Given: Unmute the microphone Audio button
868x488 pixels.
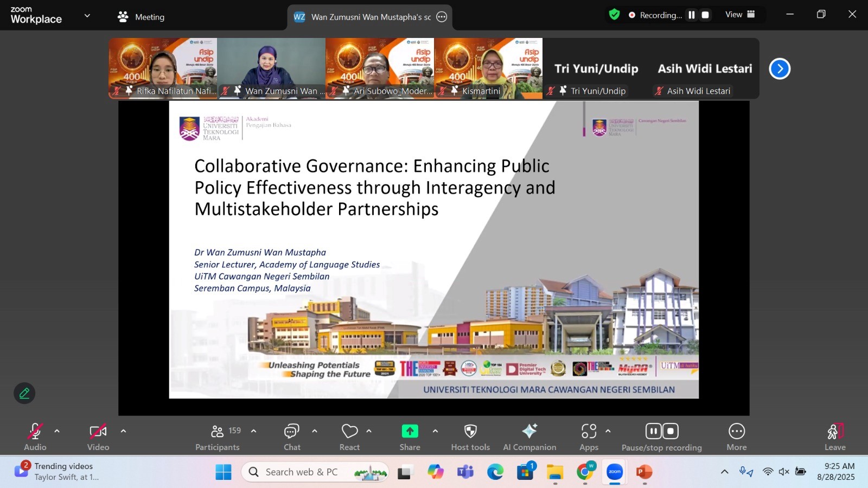Looking at the screenshot, I should [35, 432].
